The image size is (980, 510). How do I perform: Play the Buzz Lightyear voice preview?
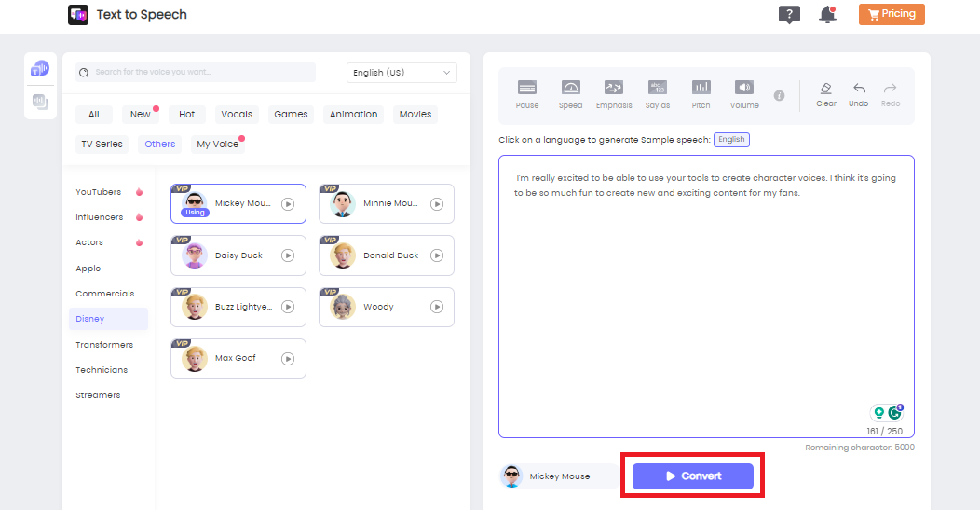(288, 307)
